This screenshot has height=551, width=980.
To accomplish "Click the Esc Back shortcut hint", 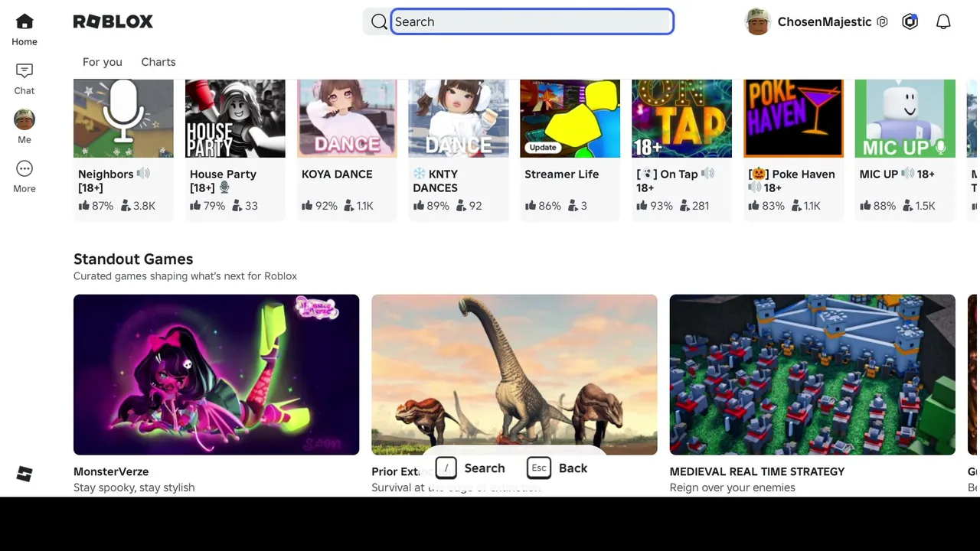I will point(557,468).
